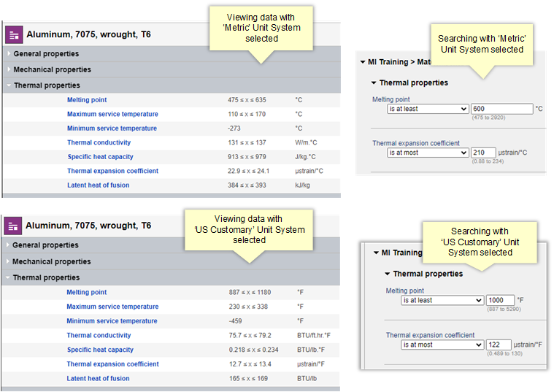554x392 pixels.
Task: Collapse Thermal properties in the Metric search panel
Action: click(374, 82)
